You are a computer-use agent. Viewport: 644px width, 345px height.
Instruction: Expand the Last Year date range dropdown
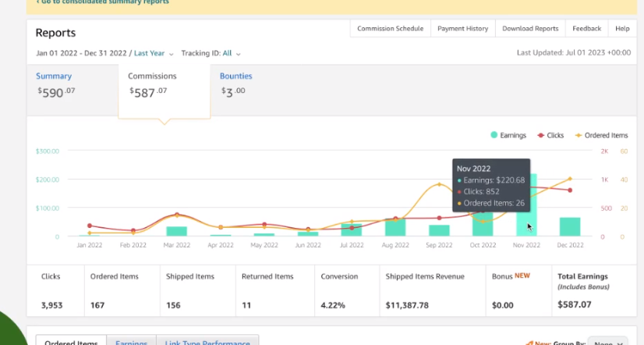coord(154,53)
